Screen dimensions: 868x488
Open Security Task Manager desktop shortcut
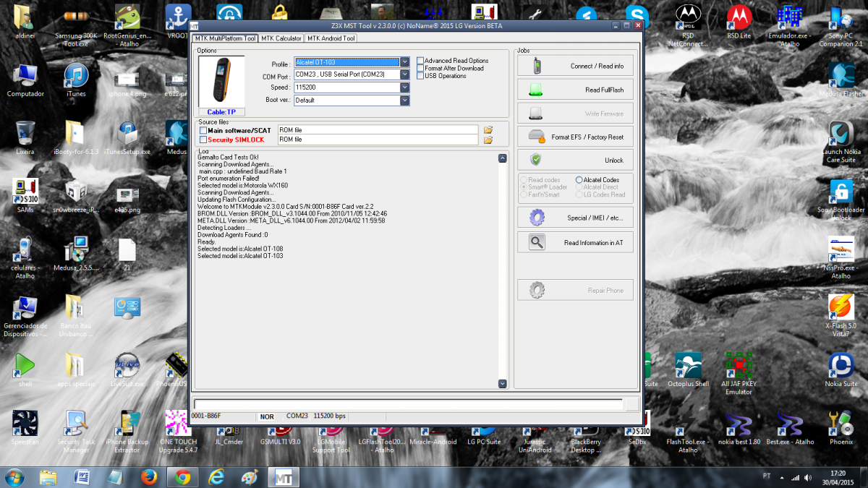click(76, 432)
